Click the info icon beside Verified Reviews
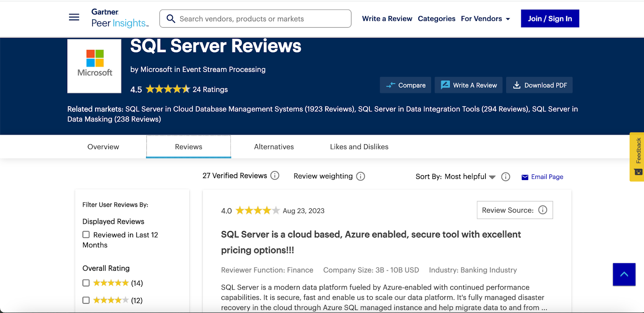The height and width of the screenshot is (313, 644). tap(275, 176)
